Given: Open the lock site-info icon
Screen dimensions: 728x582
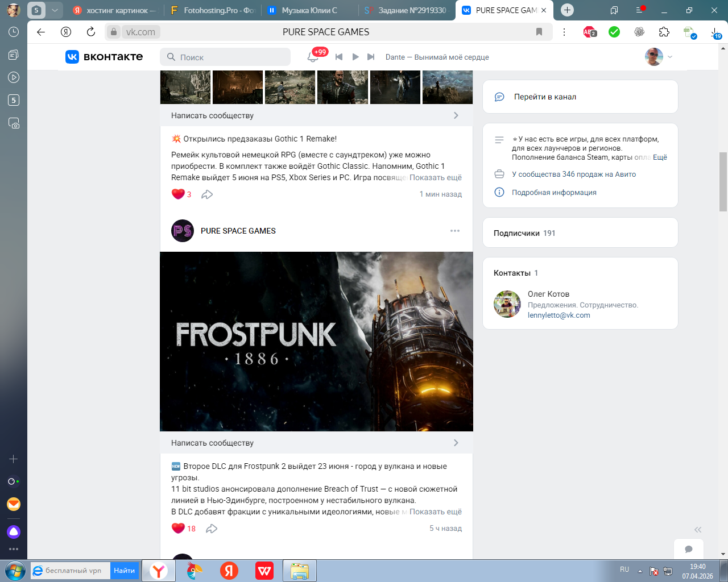Looking at the screenshot, I should 114,32.
